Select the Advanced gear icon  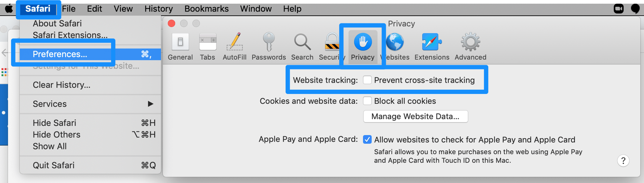pos(470,42)
